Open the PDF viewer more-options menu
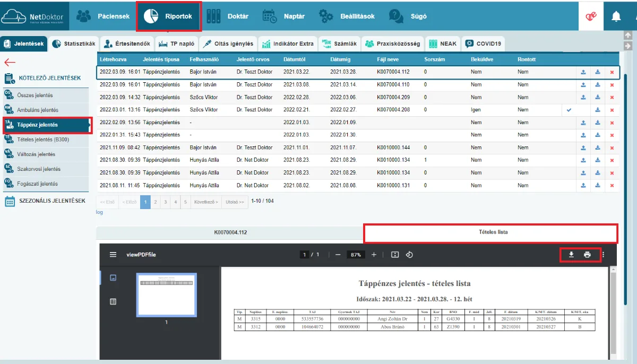Screen dimensions: 637x364 pos(603,255)
